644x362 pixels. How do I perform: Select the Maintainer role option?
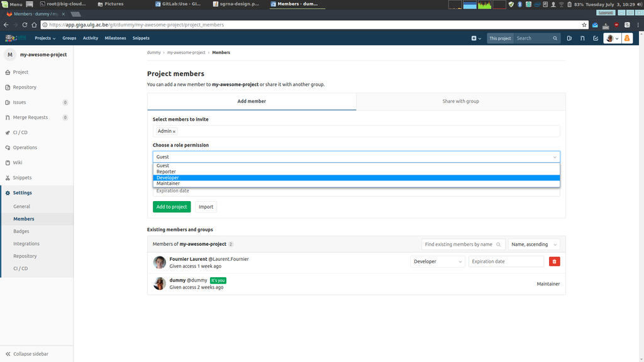click(x=356, y=184)
